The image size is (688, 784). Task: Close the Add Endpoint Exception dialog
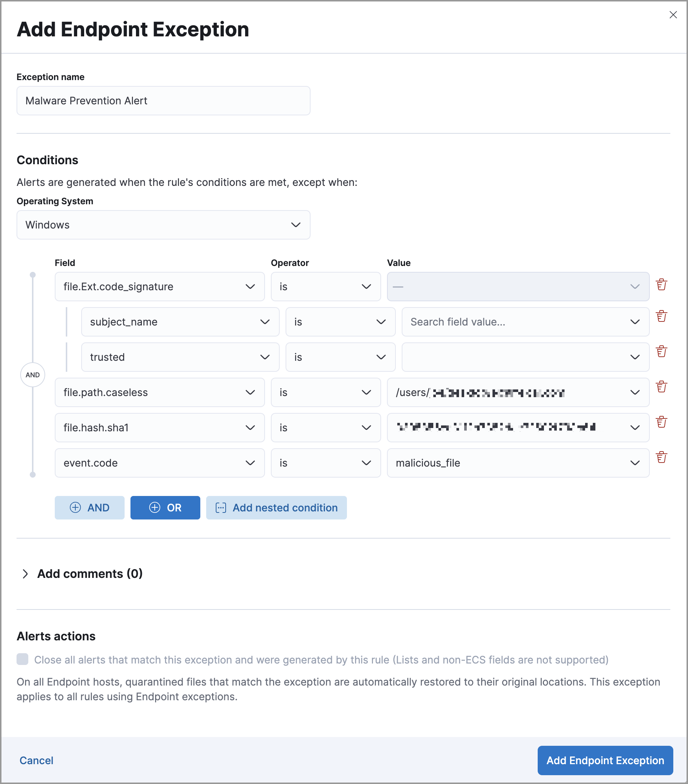(673, 15)
